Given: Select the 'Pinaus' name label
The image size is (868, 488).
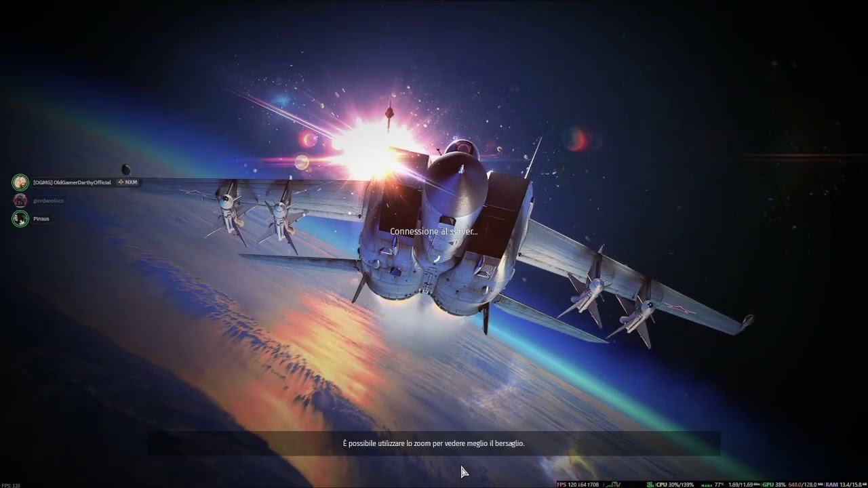Looking at the screenshot, I should pyautogui.click(x=41, y=219).
